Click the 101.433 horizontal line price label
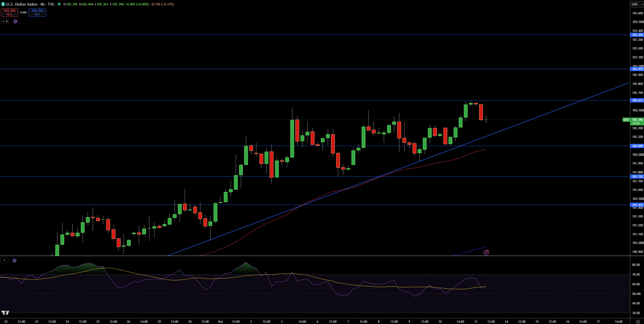The image size is (644, 324). pos(637,205)
